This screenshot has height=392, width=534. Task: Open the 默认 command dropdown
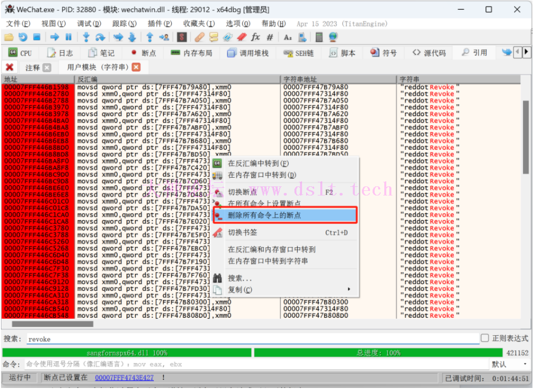pos(510,364)
